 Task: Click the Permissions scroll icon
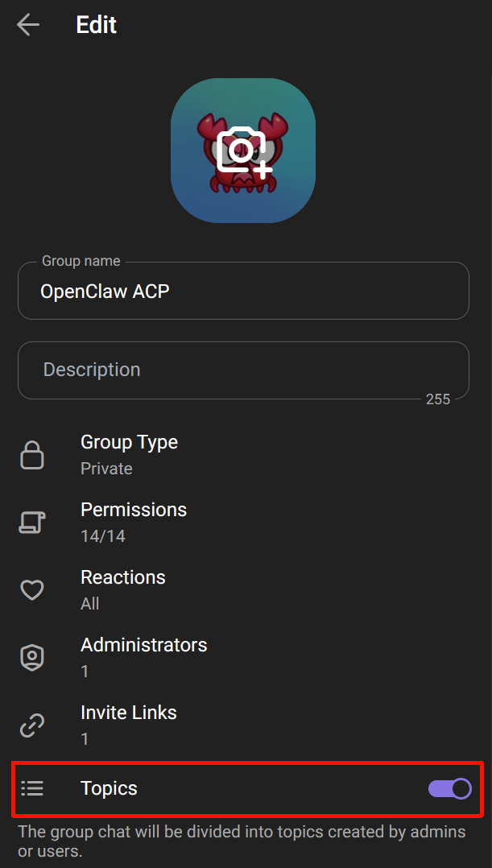click(31, 523)
